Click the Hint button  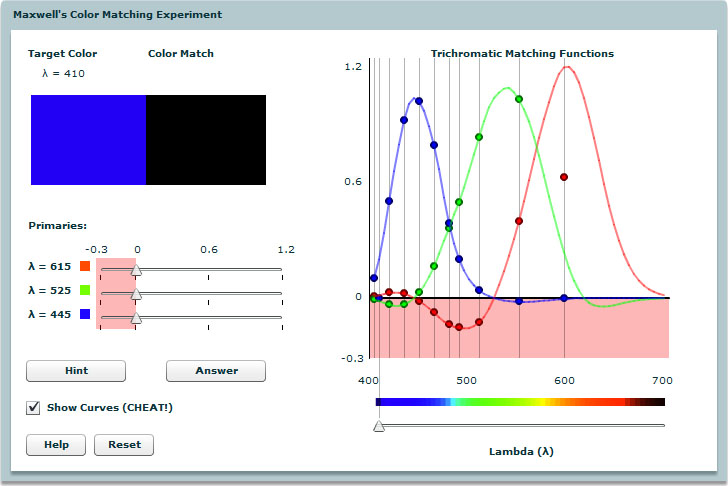(76, 371)
